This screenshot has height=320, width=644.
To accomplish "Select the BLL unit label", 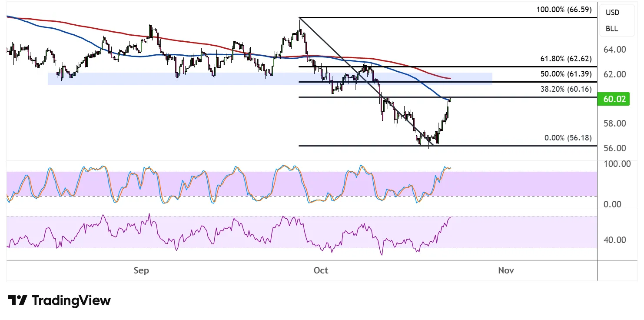I will [x=612, y=29].
